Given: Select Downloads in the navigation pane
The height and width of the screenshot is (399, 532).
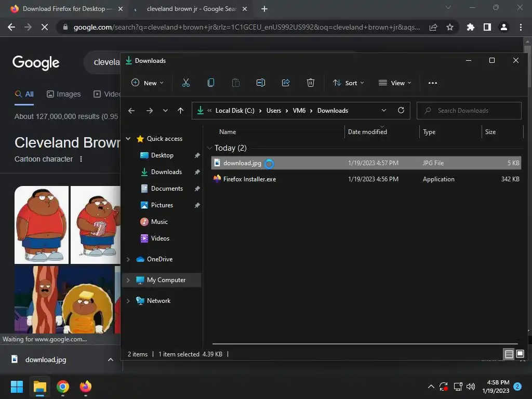Looking at the screenshot, I should [x=166, y=171].
